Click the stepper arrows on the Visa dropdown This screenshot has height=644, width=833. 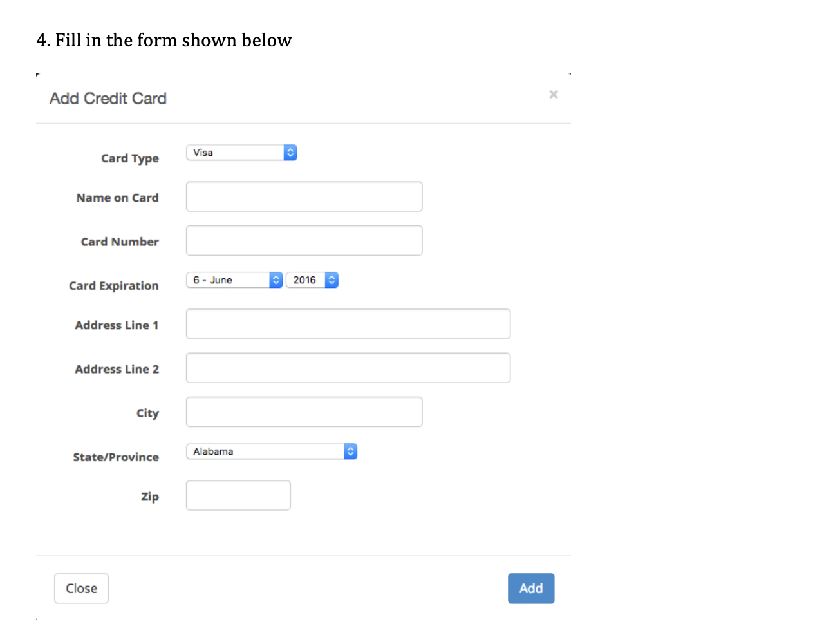(290, 153)
